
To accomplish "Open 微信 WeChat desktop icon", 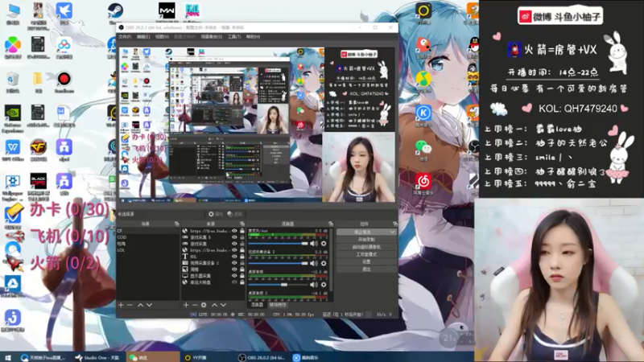I will (x=423, y=150).
